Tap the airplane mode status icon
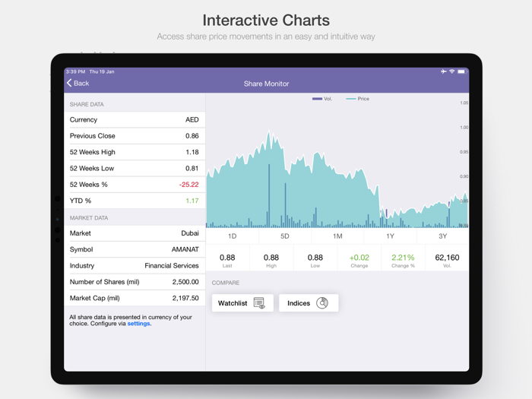The height and width of the screenshot is (399, 532). tap(443, 71)
